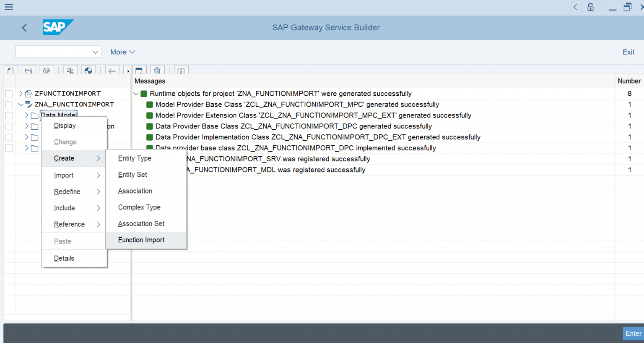644x343 pixels.
Task: Check the checkbox beside ZFUNCTIONIMPORT
Action: [x=9, y=93]
